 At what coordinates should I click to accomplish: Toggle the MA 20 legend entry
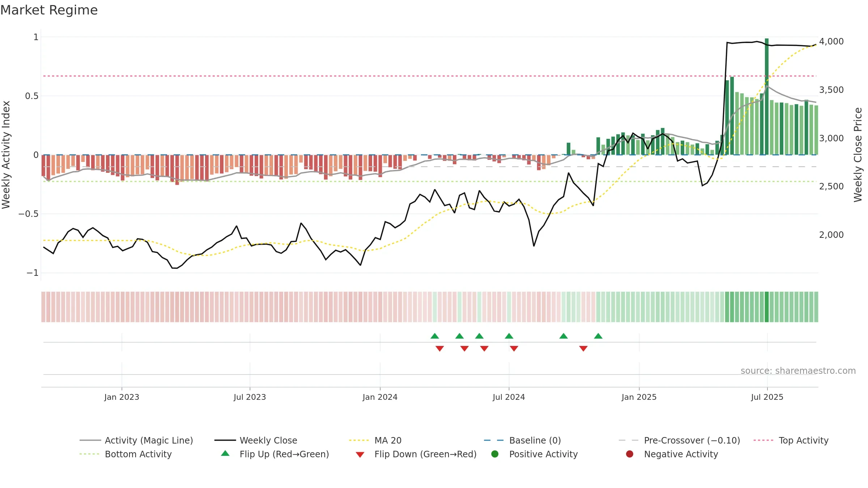[x=375, y=440]
